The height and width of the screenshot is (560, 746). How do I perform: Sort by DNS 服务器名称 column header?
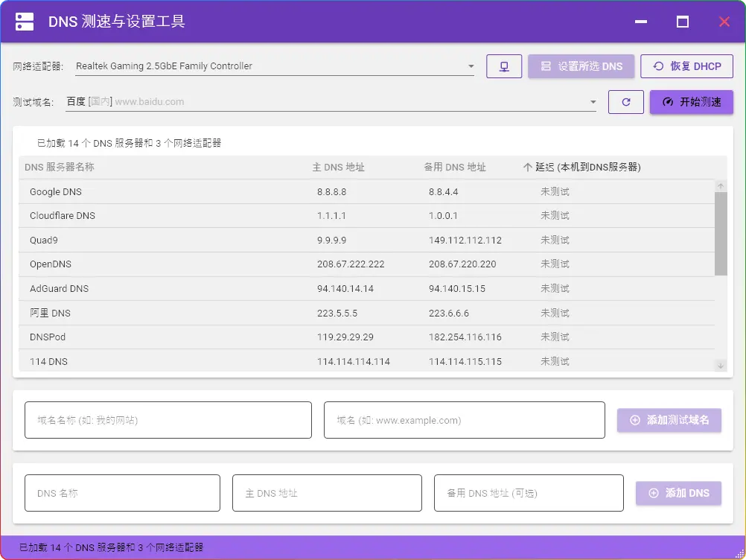point(60,168)
